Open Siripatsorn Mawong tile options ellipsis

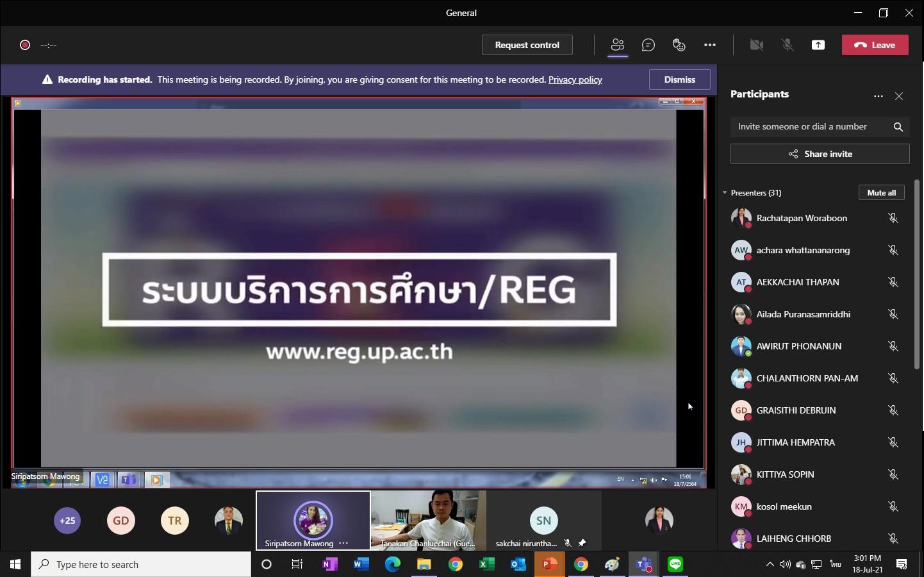pos(343,543)
